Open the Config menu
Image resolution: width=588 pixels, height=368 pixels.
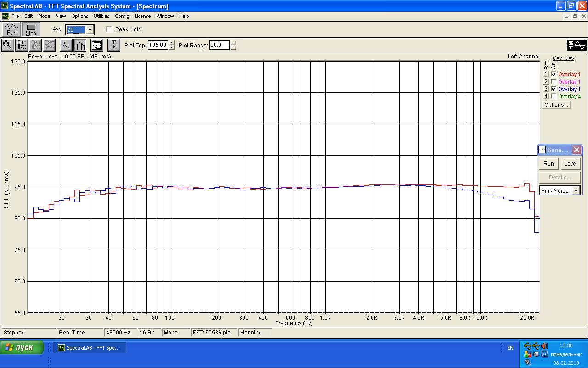(x=122, y=16)
